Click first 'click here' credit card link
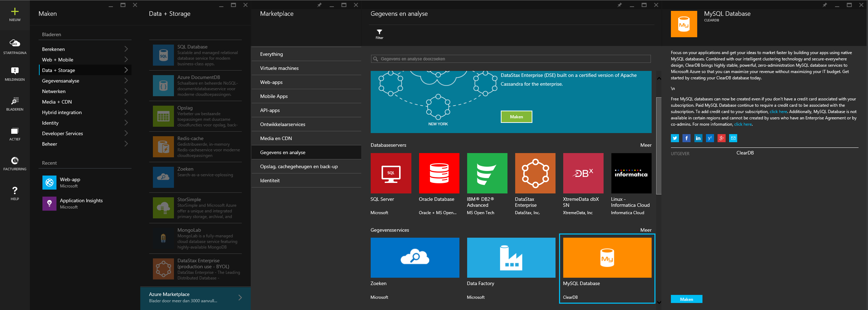This screenshot has height=310, width=868. pos(778,112)
